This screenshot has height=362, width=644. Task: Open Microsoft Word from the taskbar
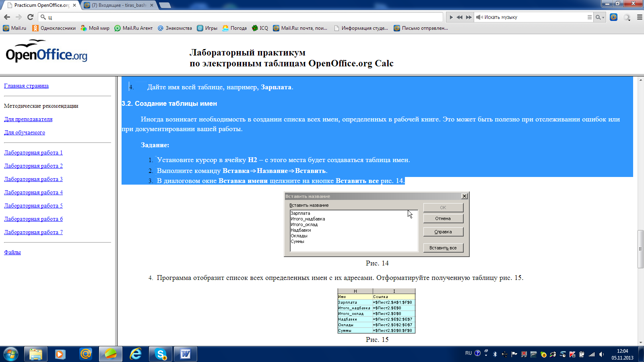click(186, 354)
